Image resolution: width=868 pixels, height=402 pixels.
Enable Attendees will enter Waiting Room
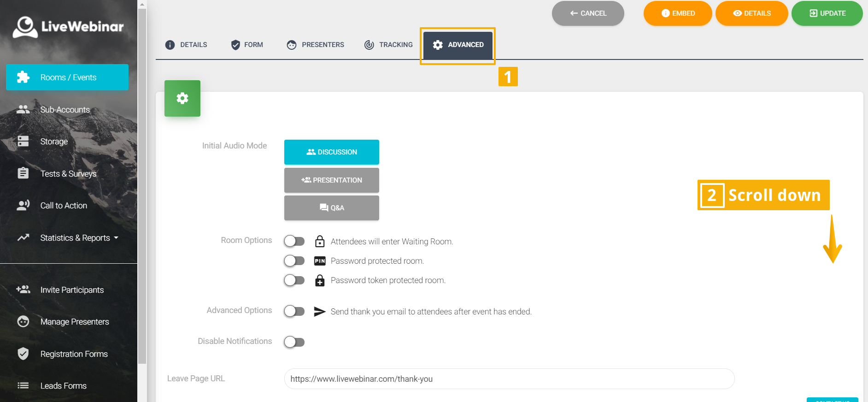click(x=294, y=242)
